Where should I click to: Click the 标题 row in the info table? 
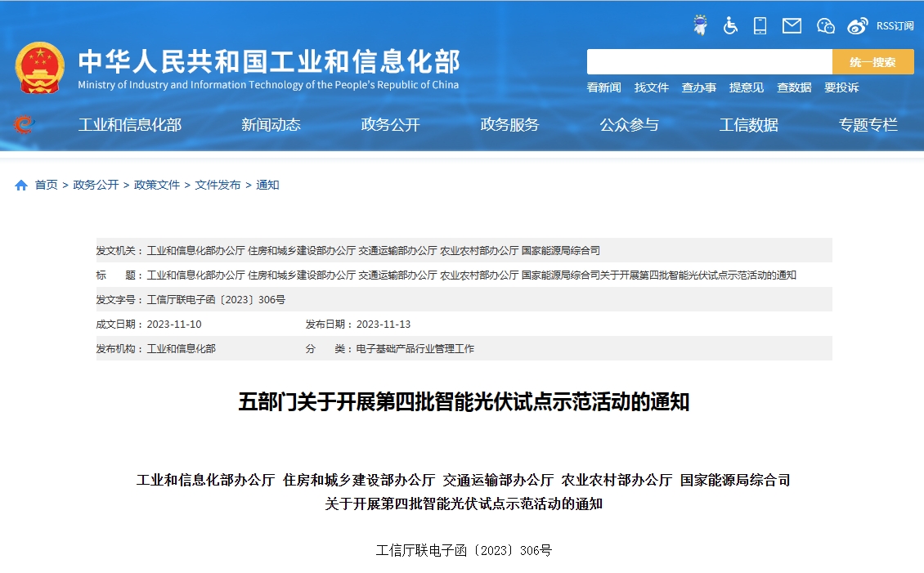coord(464,275)
